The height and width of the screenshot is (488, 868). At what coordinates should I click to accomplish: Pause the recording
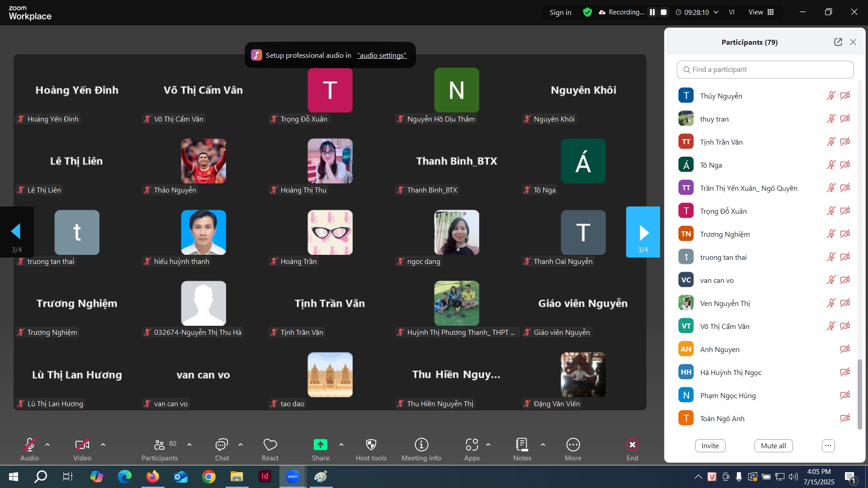click(x=652, y=12)
